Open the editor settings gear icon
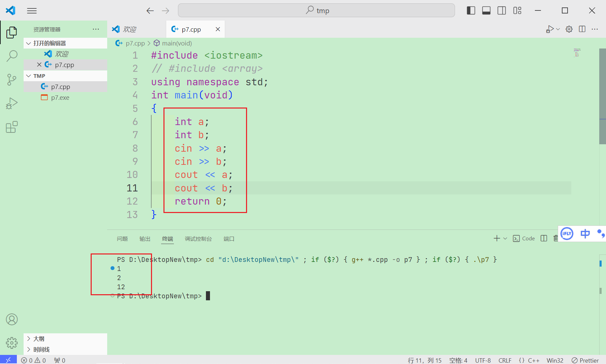This screenshot has width=606, height=364. pyautogui.click(x=569, y=29)
